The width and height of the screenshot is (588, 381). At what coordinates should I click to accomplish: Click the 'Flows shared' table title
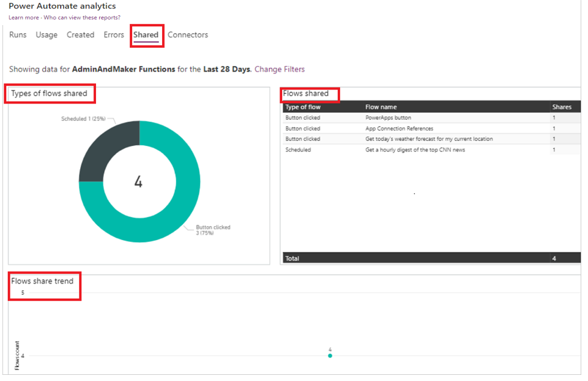(x=305, y=94)
